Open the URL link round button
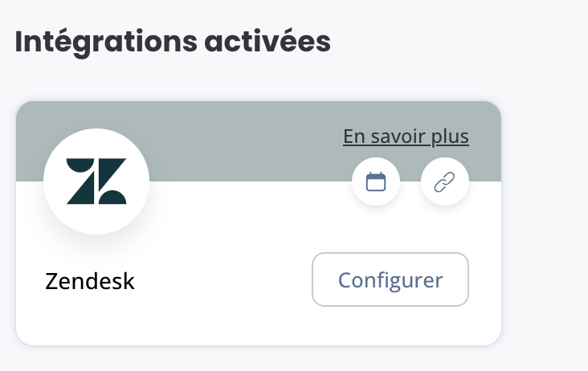The width and height of the screenshot is (588, 371). point(445,181)
